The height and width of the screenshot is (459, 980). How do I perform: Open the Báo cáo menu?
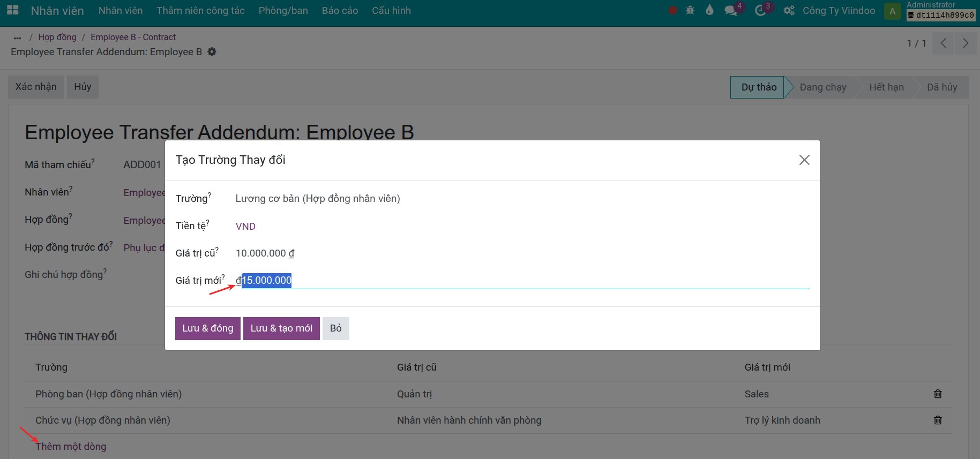click(340, 11)
